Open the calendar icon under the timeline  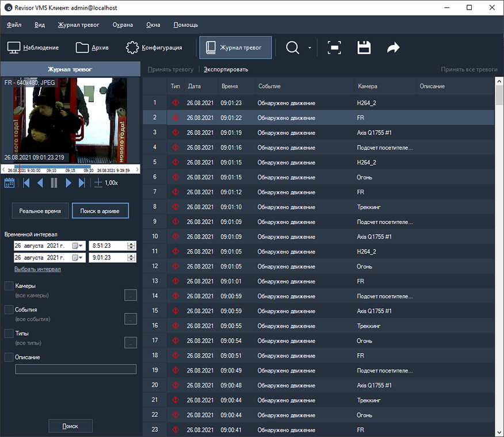pos(9,182)
